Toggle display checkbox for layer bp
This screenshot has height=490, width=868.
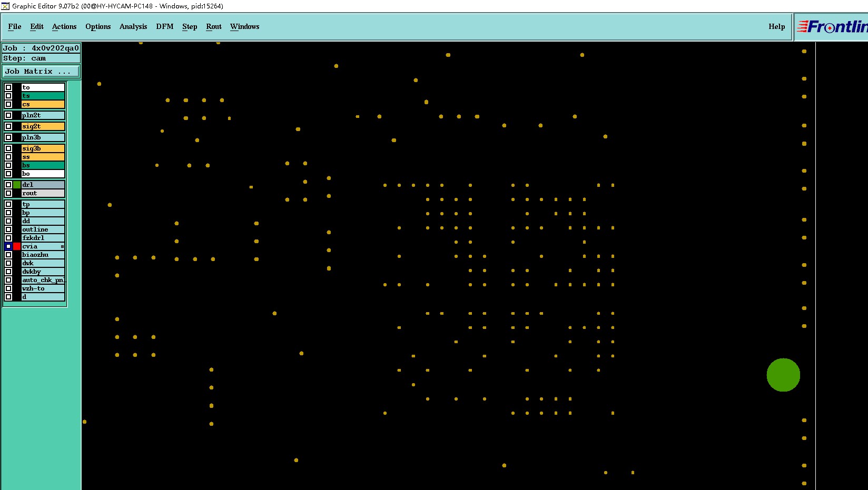8,213
